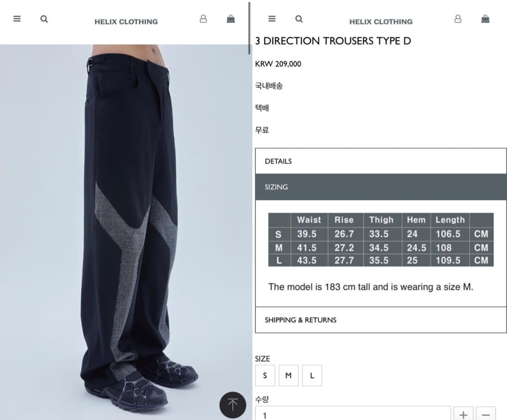Click the quantity input field
The width and height of the screenshot is (507, 420).
tap(353, 414)
